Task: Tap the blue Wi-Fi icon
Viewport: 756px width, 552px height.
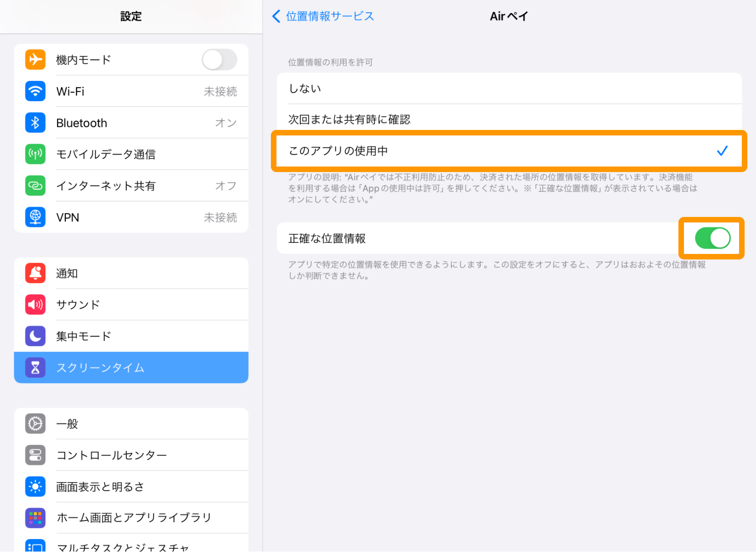Action: [35, 91]
